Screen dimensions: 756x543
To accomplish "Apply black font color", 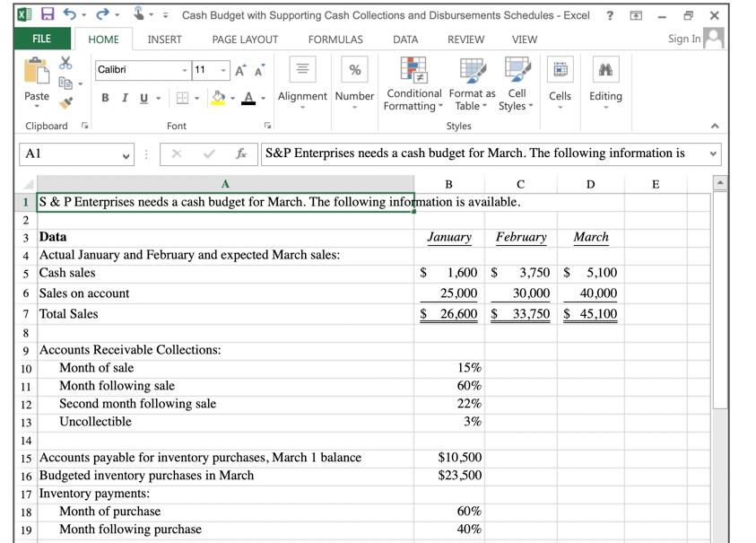I will point(248,99).
